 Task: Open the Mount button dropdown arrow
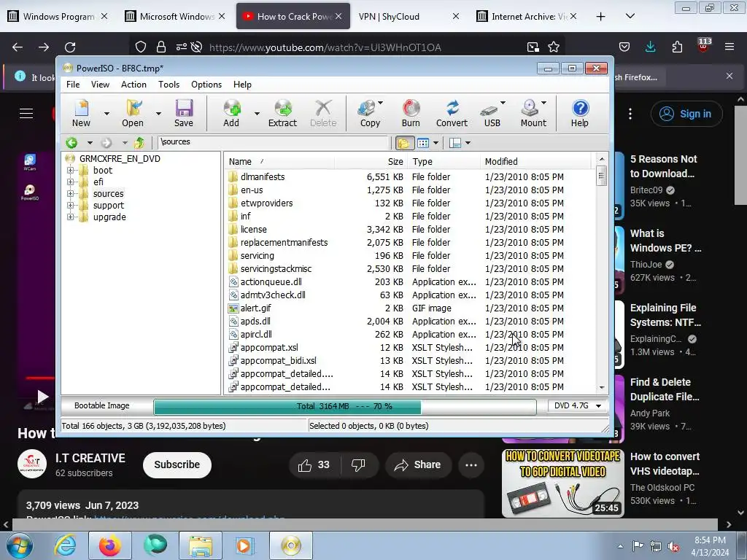tap(544, 102)
